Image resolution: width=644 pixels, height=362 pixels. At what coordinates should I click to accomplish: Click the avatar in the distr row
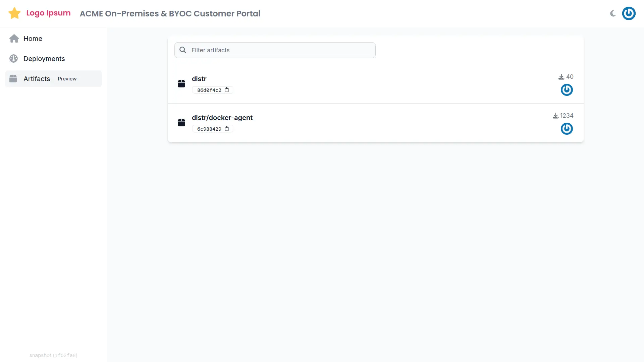(567, 90)
